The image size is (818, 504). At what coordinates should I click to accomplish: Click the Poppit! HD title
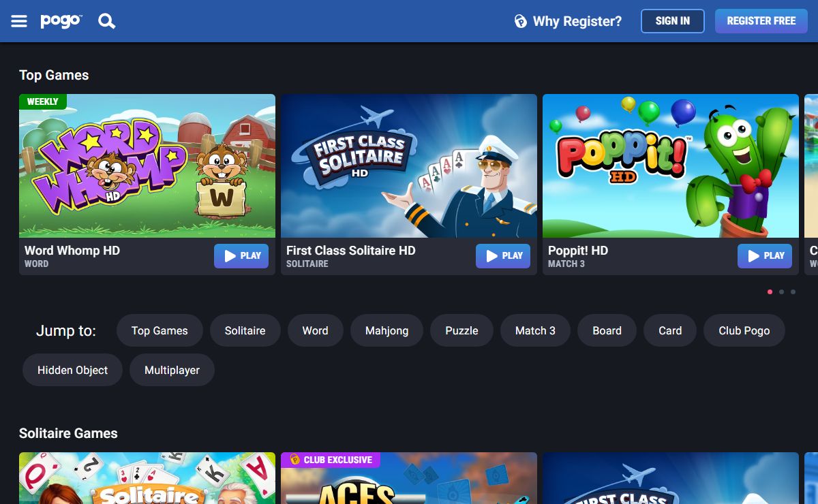click(578, 251)
